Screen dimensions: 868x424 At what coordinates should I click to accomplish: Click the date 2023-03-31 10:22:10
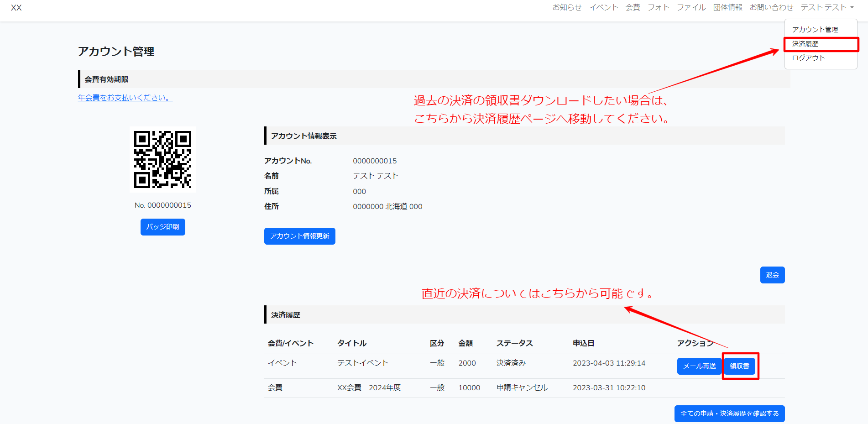click(x=609, y=388)
